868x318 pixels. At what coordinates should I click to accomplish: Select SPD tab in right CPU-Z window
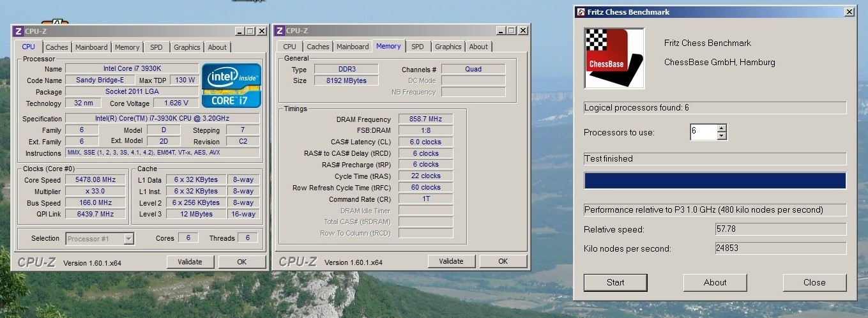418,47
